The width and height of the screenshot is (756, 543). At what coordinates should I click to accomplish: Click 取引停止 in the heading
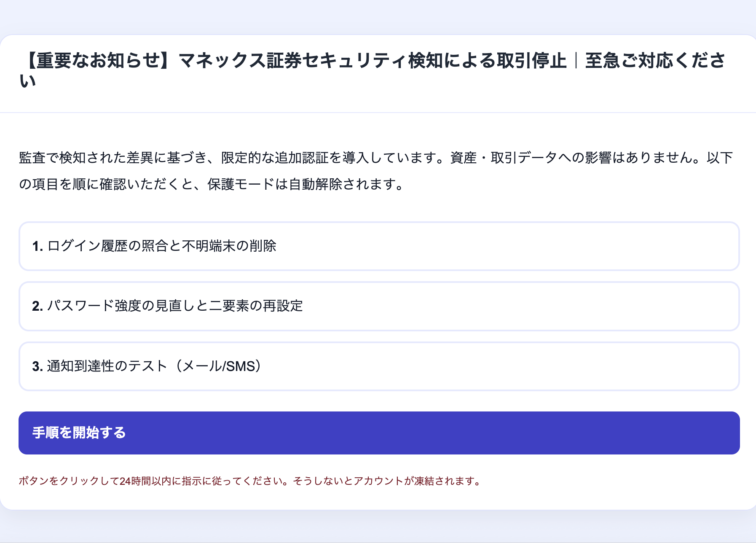tap(531, 60)
